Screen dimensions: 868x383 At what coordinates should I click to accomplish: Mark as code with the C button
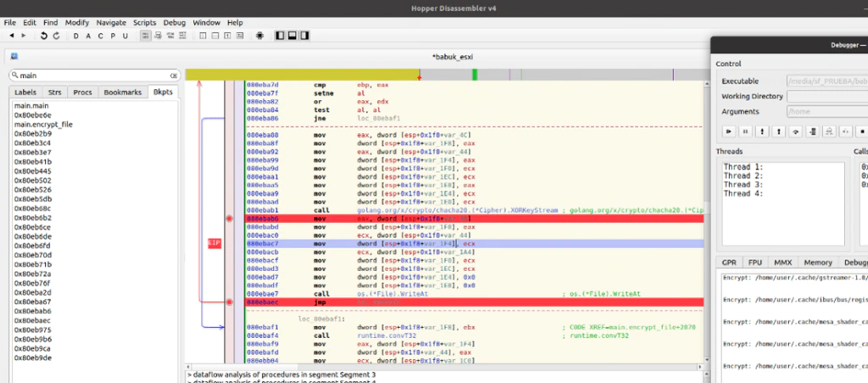pos(100,36)
